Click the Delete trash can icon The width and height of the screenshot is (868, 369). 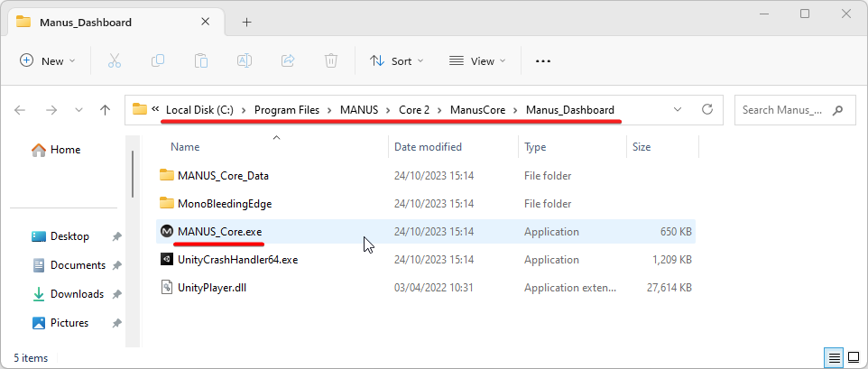point(331,60)
